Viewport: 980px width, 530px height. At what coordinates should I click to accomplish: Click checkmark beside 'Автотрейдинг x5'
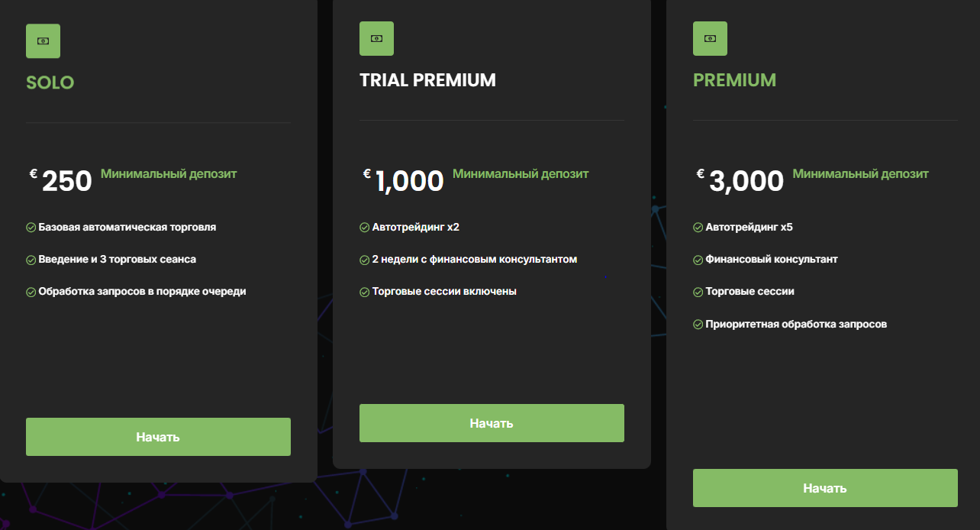698,227
